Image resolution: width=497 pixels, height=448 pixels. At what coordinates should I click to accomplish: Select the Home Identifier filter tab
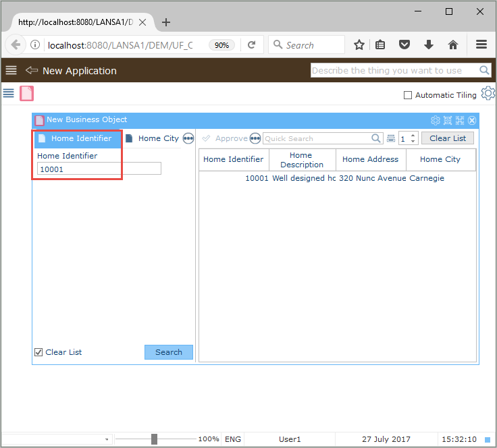(x=78, y=138)
